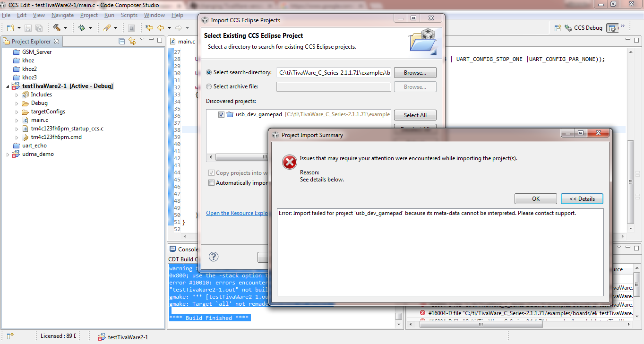The width and height of the screenshot is (644, 344).
Task: Click the Debug bug toolbar icon
Action: pos(82,28)
